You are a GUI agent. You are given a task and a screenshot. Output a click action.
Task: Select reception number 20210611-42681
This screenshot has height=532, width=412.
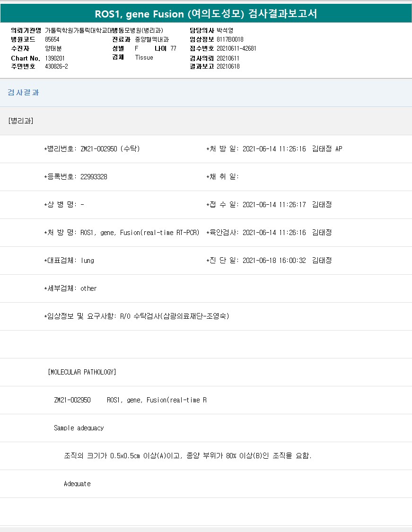point(237,49)
